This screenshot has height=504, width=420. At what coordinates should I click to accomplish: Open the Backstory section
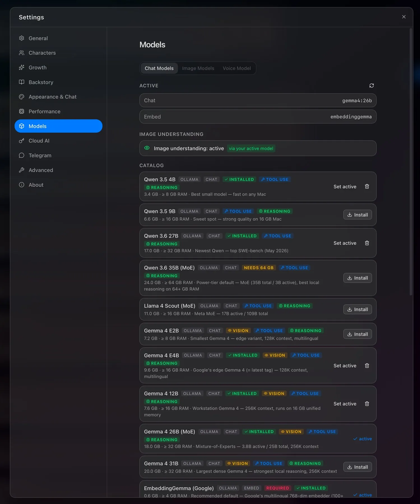pos(59,82)
